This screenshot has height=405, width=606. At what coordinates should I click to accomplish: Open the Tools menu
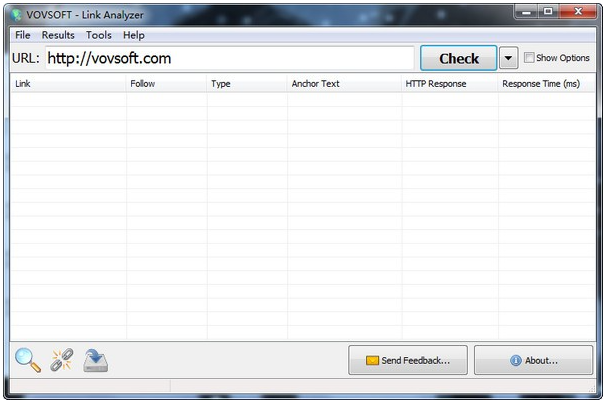99,35
